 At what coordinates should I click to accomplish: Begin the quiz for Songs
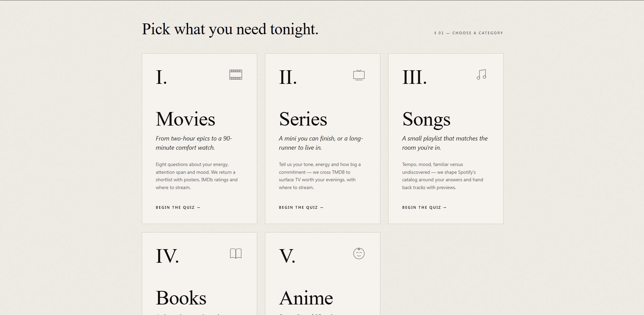pos(424,207)
